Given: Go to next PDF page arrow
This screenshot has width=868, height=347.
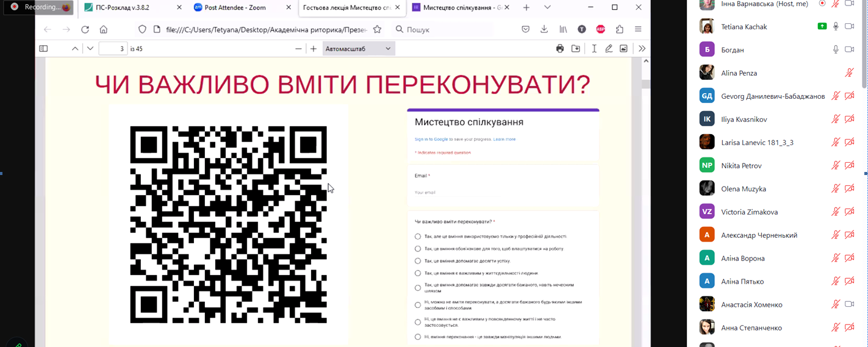Looking at the screenshot, I should pos(90,49).
